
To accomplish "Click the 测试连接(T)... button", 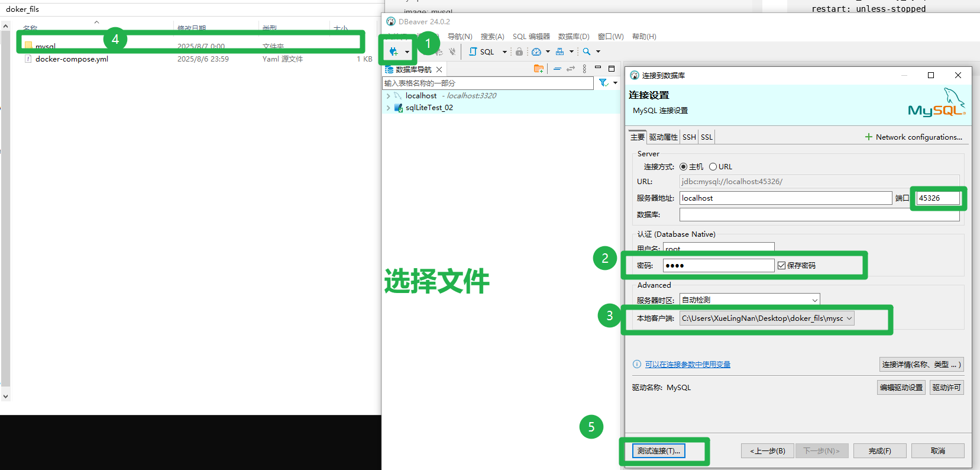I will tap(659, 451).
